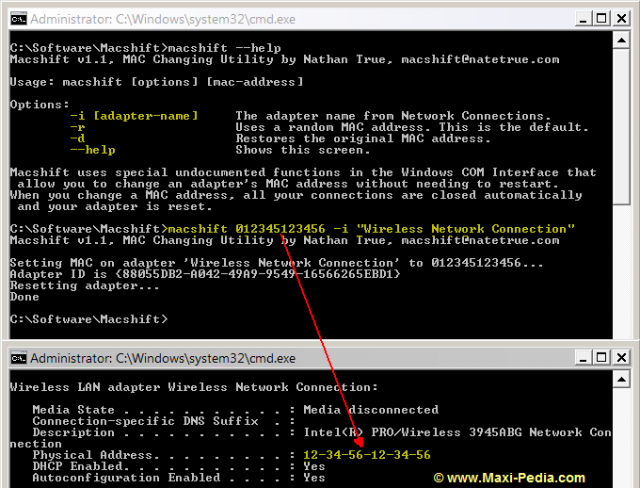640x488 pixels.
Task: Click the cmd icon in lower window title bar
Action: coord(18,358)
